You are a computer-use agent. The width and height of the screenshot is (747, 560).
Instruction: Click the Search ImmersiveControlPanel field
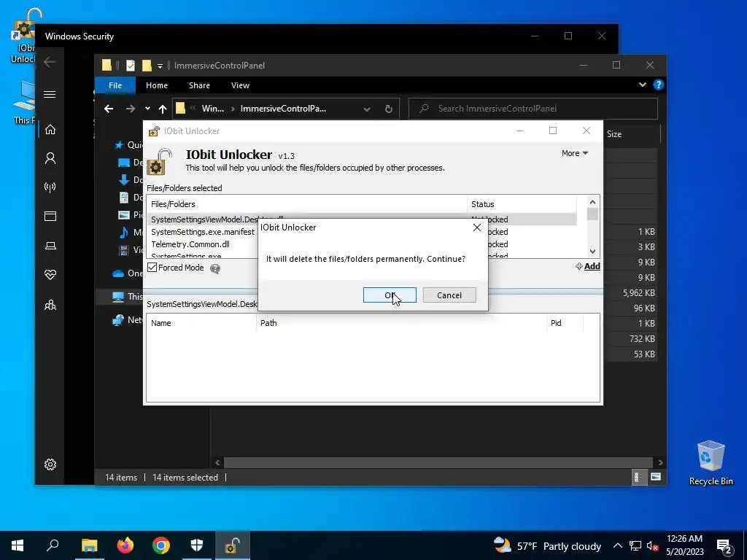click(533, 109)
